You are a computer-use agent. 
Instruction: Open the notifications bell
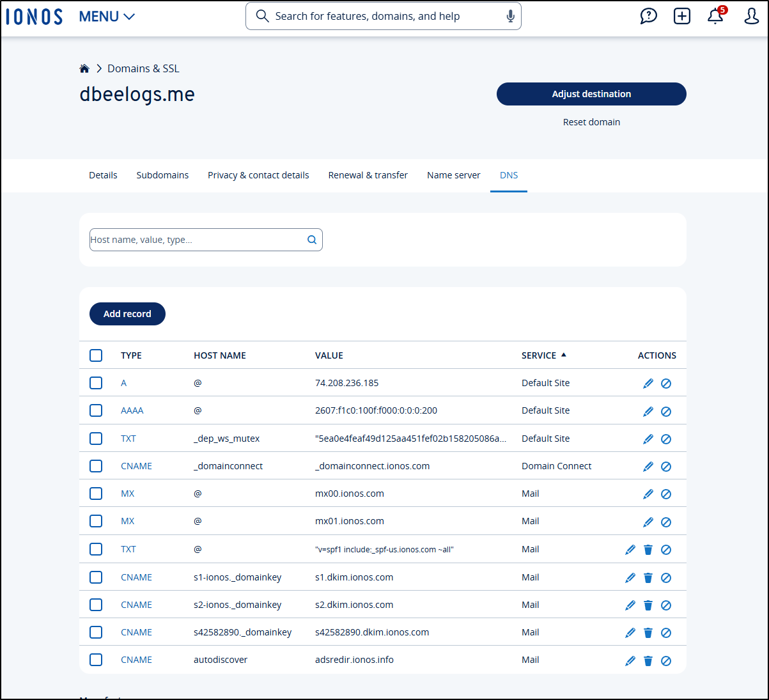pos(715,16)
